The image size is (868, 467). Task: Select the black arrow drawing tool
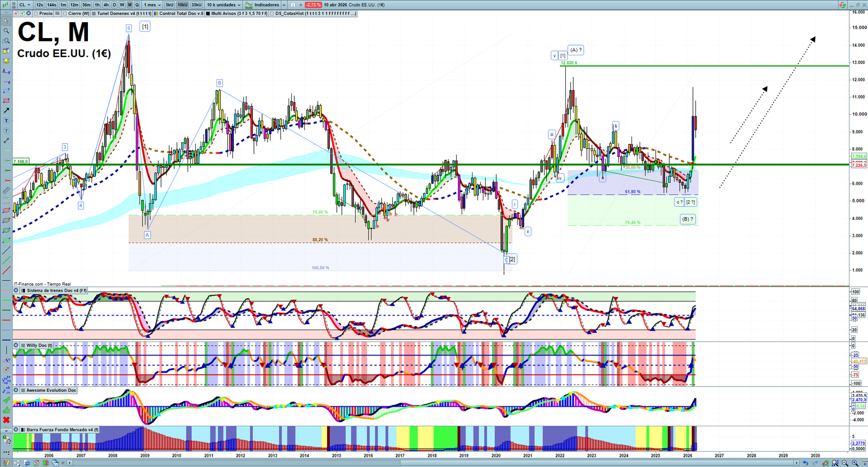click(x=6, y=111)
